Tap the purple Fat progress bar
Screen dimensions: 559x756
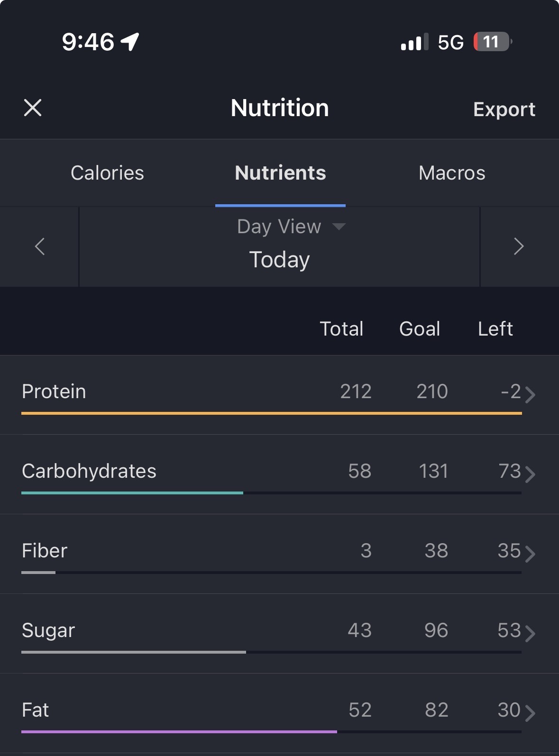click(x=179, y=732)
